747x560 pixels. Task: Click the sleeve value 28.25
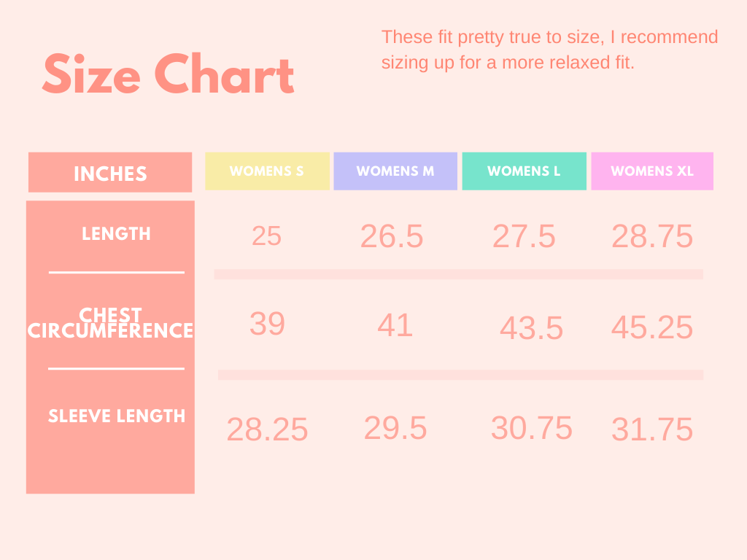(267, 429)
